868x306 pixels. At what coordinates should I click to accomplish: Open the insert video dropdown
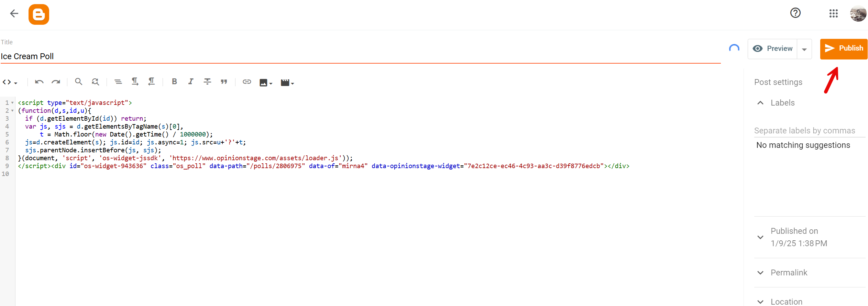pos(287,83)
